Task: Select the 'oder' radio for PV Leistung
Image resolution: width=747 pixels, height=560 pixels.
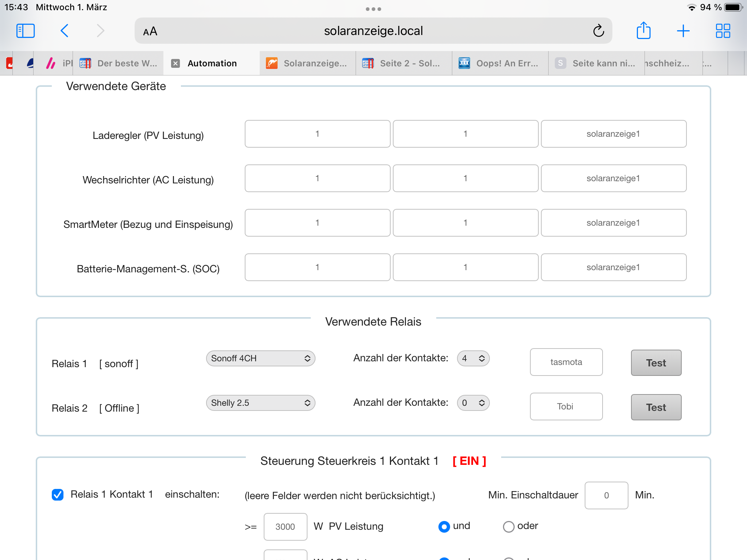Action: point(508,526)
